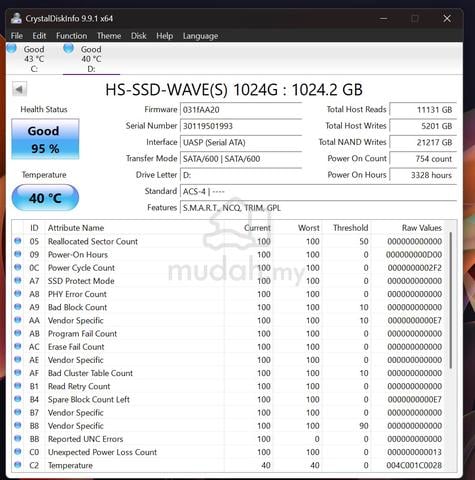The image size is (475, 480).
Task: Click status icon for AE Vendor Specific
Action: (x=18, y=360)
